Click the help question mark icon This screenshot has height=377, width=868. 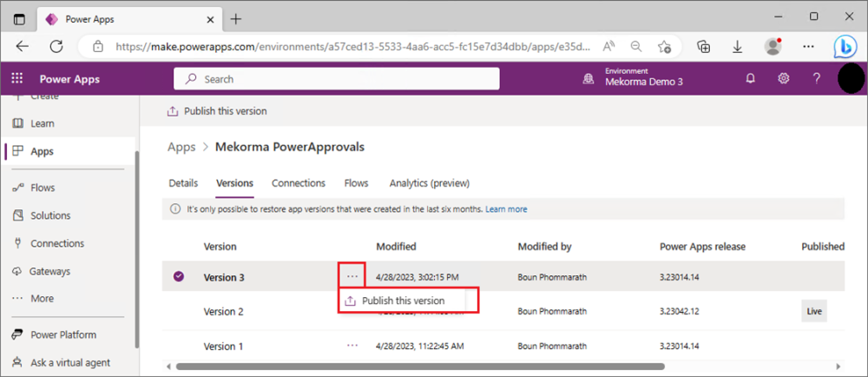816,79
